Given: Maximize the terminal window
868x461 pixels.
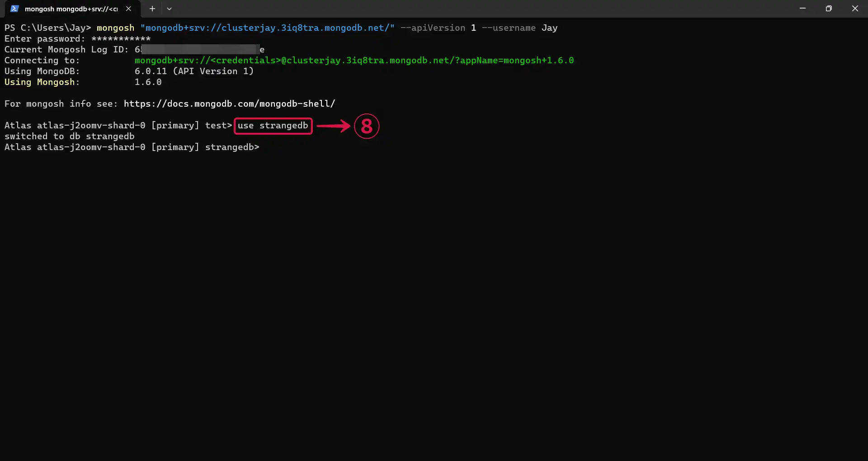Looking at the screenshot, I should tap(829, 9).
